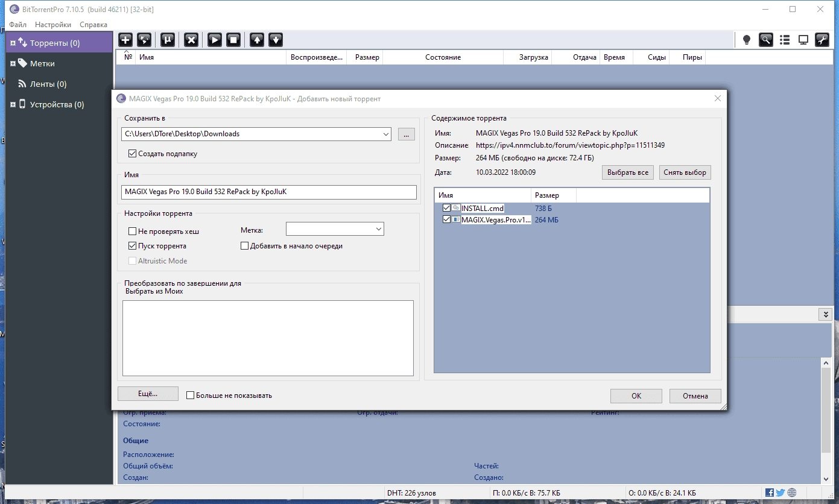
Task: Expand the 'Метки' sidebar node
Action: 13,64
